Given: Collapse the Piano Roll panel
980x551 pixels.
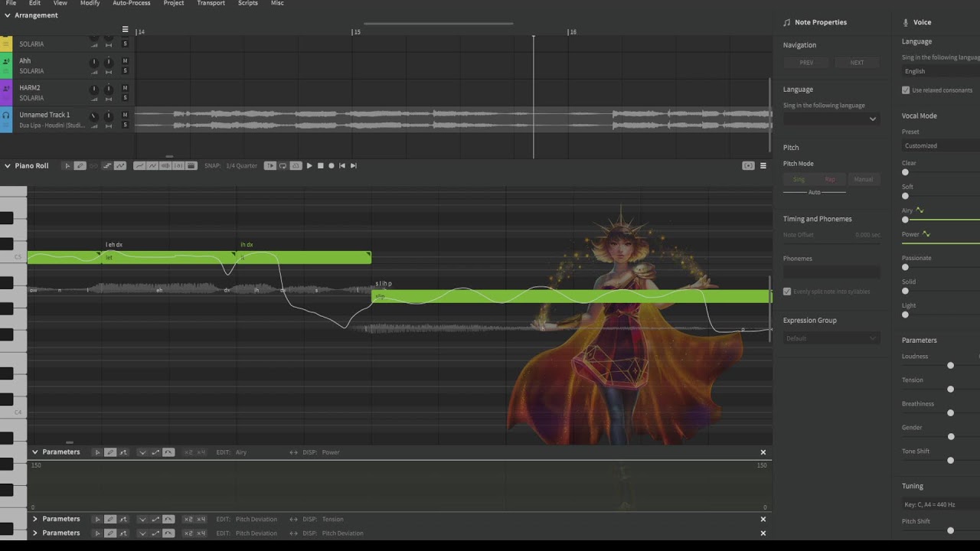Looking at the screenshot, I should (x=8, y=165).
